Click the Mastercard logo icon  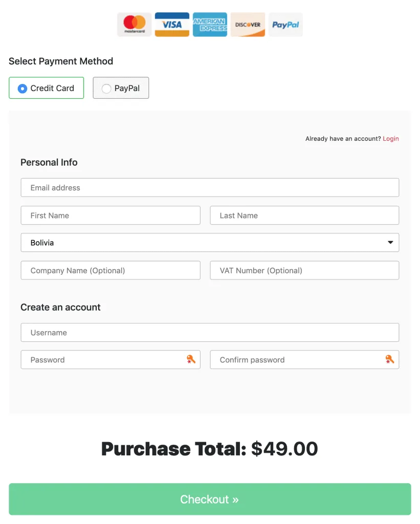pyautogui.click(x=134, y=25)
